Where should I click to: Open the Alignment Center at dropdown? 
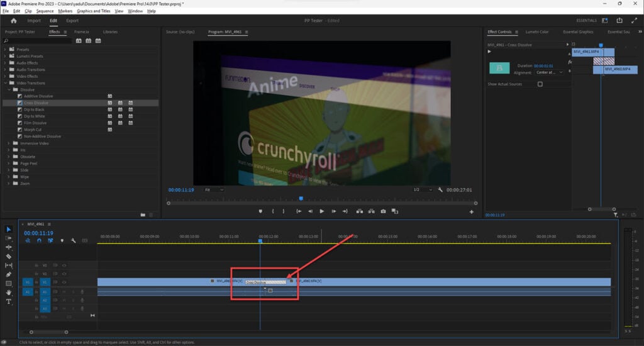tap(548, 73)
